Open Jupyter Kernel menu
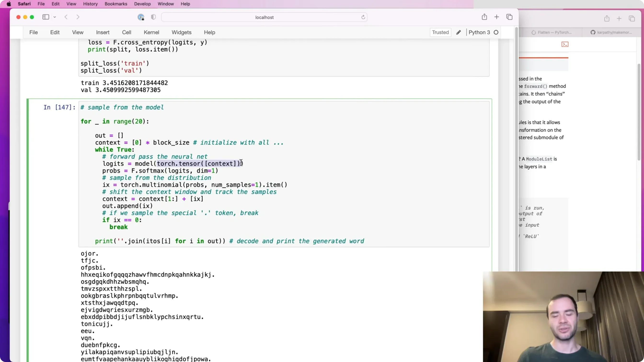Viewport: 644px width, 362px height. (x=151, y=32)
